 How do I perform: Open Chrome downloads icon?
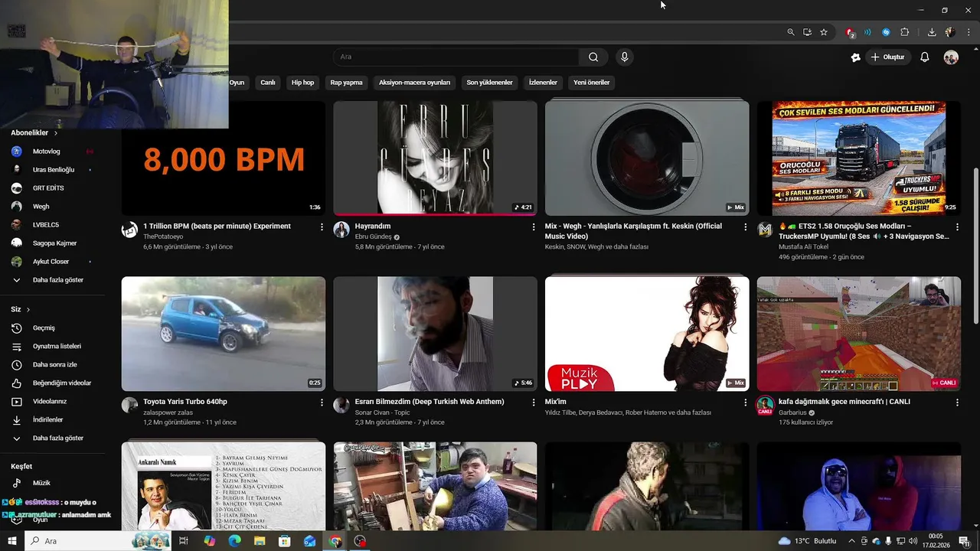click(932, 32)
